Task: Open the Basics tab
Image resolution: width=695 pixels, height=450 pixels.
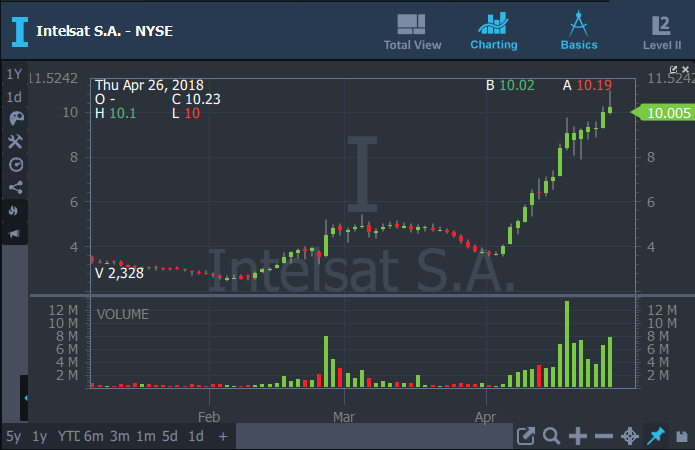Action: (579, 31)
